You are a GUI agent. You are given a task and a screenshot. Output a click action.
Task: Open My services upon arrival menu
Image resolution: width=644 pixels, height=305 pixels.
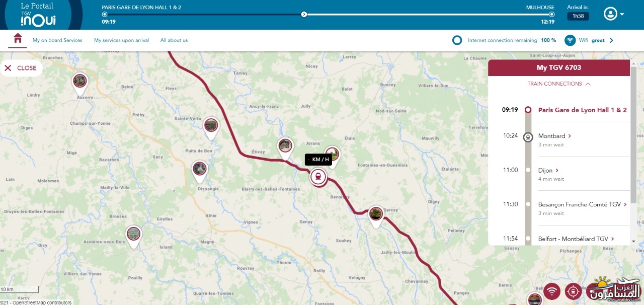click(x=122, y=40)
